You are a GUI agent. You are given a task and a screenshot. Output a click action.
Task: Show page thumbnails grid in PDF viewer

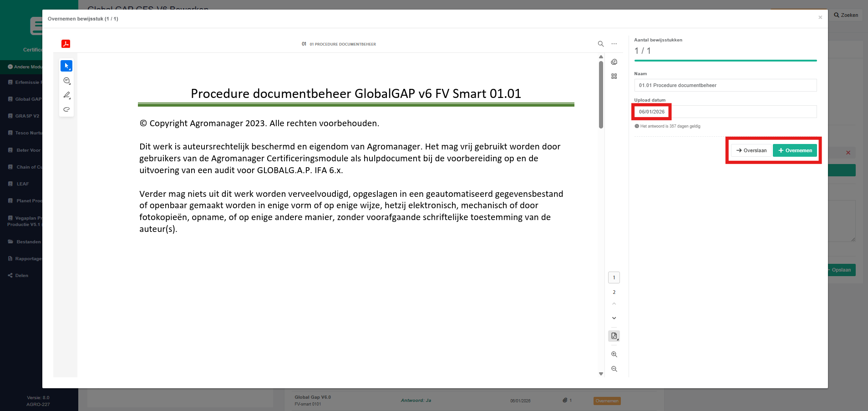coord(614,76)
